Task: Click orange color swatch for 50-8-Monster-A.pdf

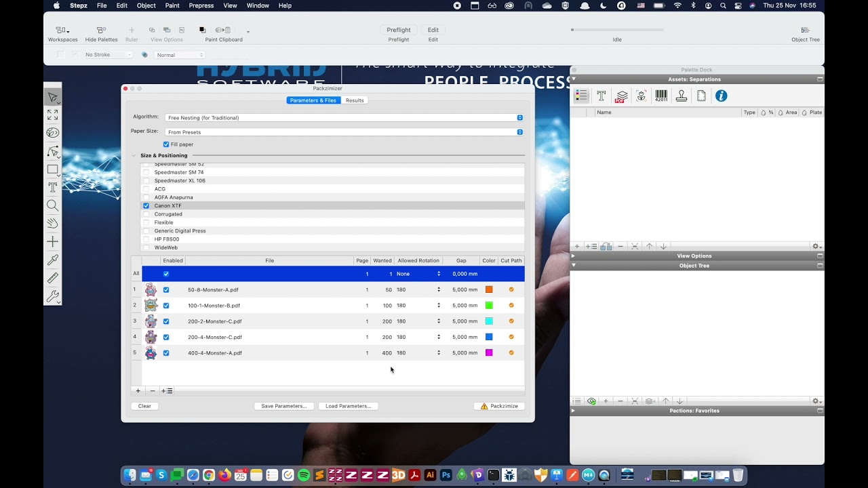Action: point(489,289)
